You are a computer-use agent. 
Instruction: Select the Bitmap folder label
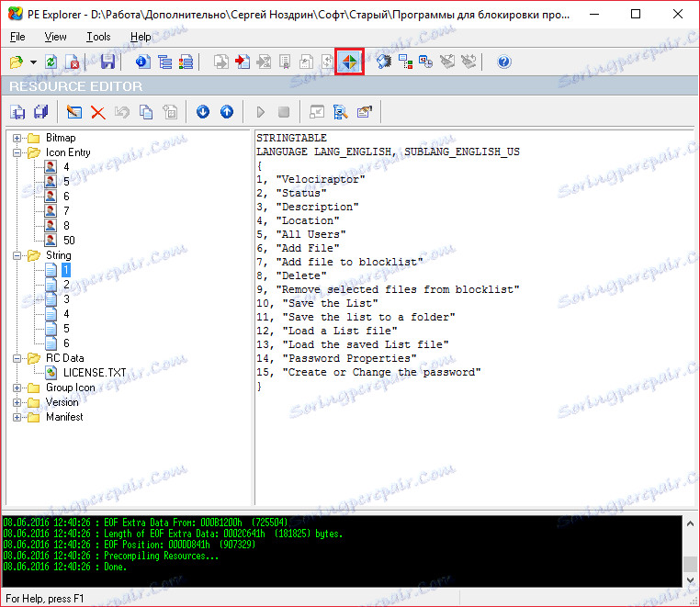(x=61, y=138)
